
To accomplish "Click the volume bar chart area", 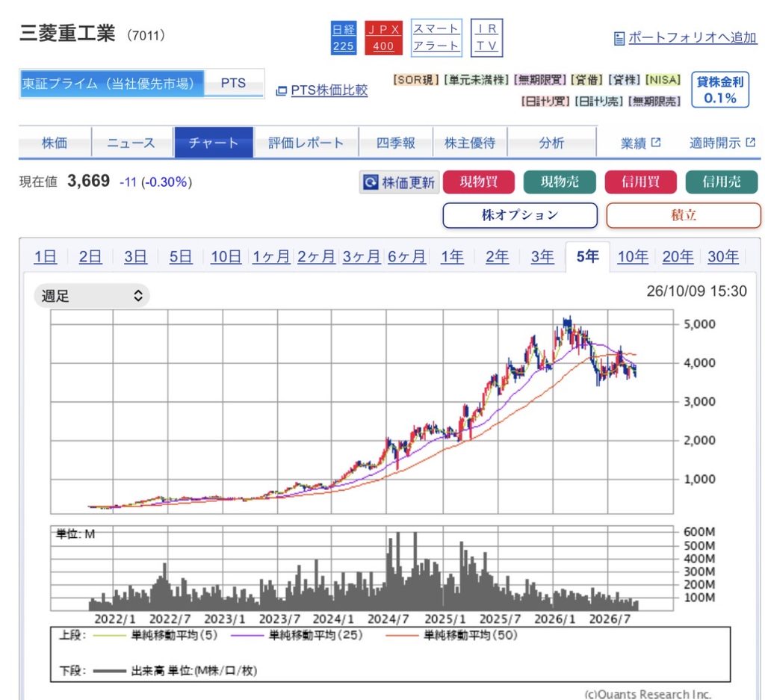I will coord(362,569).
